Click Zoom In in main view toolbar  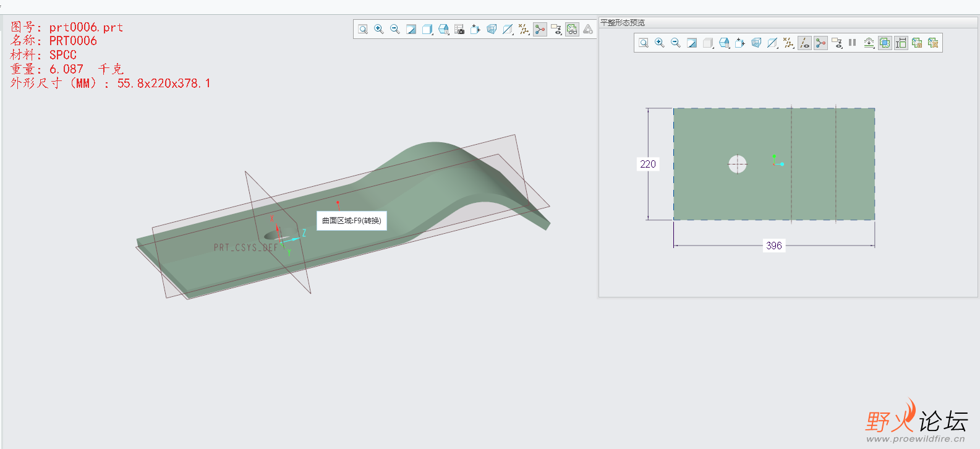379,29
